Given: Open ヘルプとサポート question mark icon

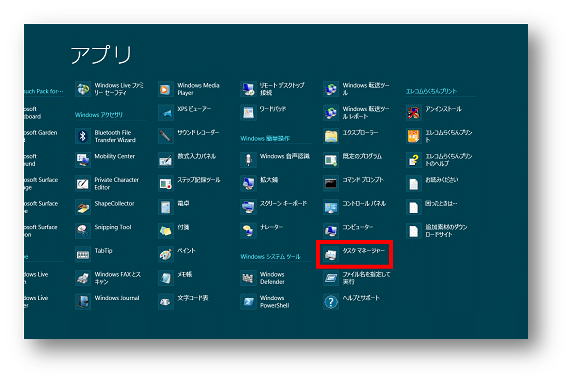Looking at the screenshot, I should tap(331, 302).
